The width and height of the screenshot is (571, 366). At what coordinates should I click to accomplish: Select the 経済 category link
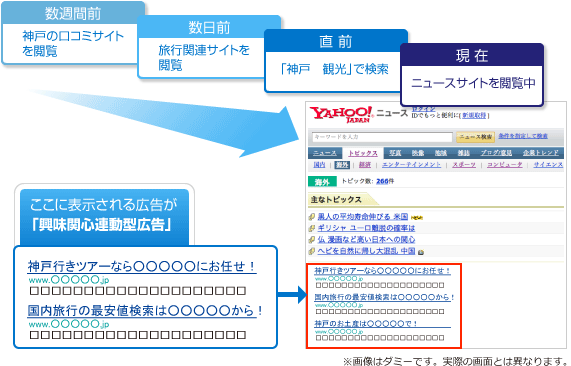[365, 165]
